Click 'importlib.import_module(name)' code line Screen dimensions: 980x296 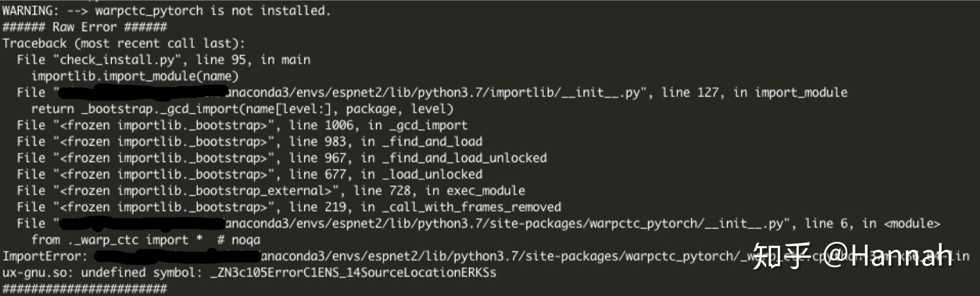click(x=135, y=76)
